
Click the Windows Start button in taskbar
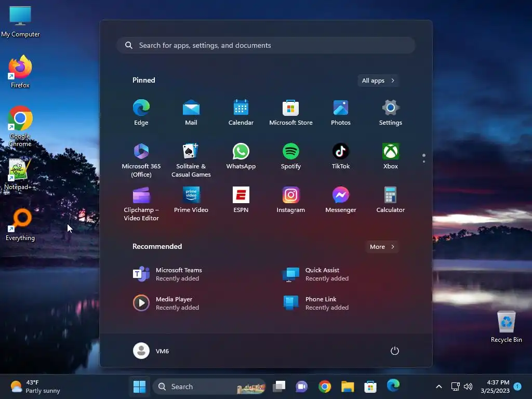[139, 387]
